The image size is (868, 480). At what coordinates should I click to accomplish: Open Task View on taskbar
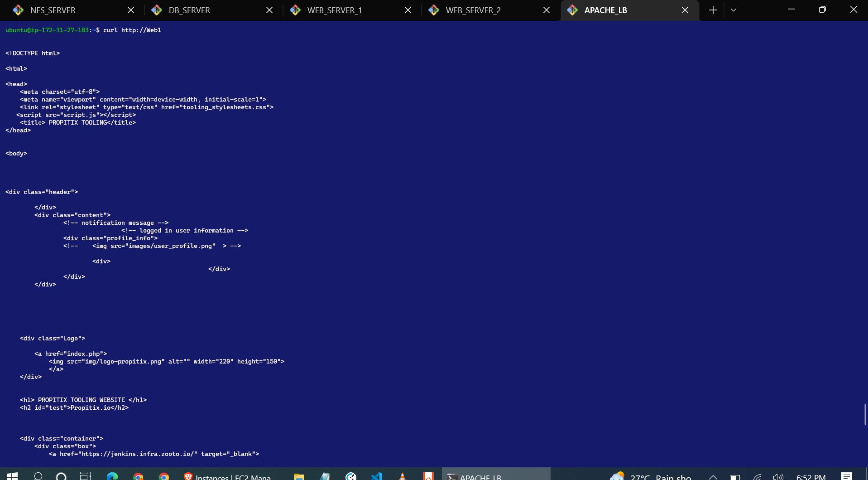[x=86, y=476]
